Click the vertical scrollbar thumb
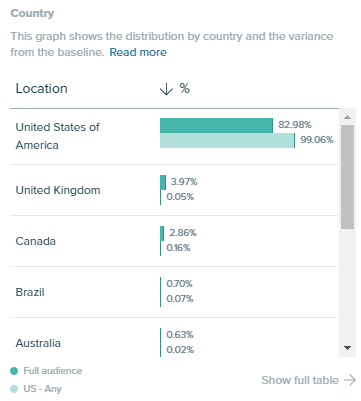 (347, 177)
